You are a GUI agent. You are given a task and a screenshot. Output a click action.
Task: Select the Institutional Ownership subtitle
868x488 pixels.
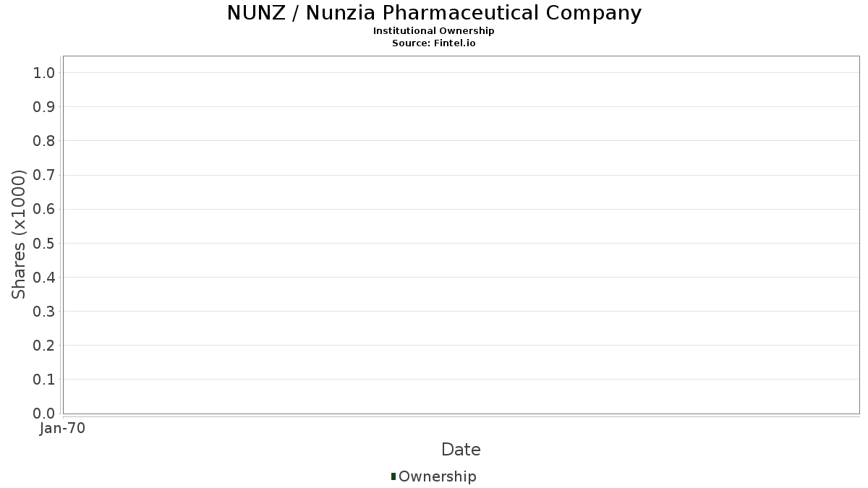click(434, 31)
